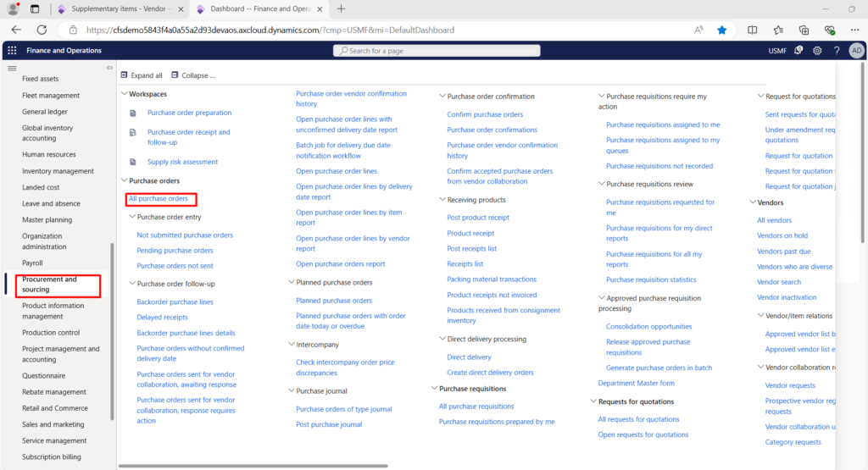
Task: Collapse the Planned purchase orders group
Action: [x=292, y=282]
